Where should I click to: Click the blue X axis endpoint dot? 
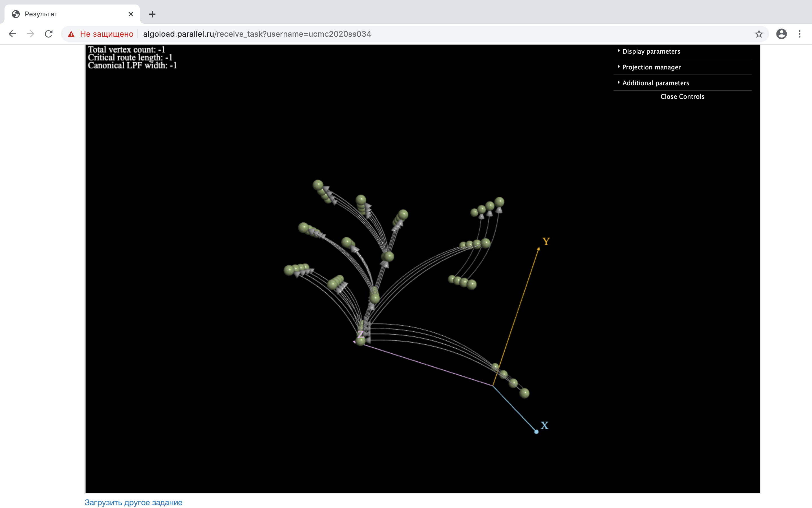pos(536,432)
